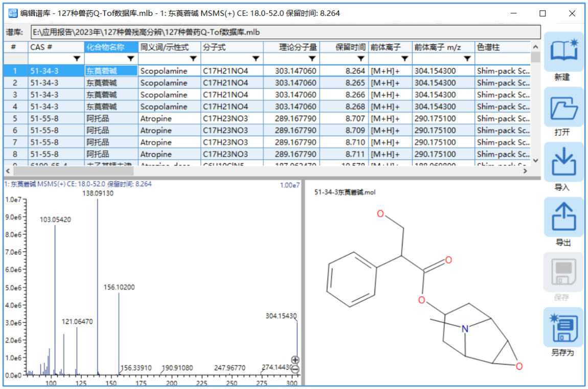
Task: Click the Import (导入) icon
Action: [x=563, y=163]
